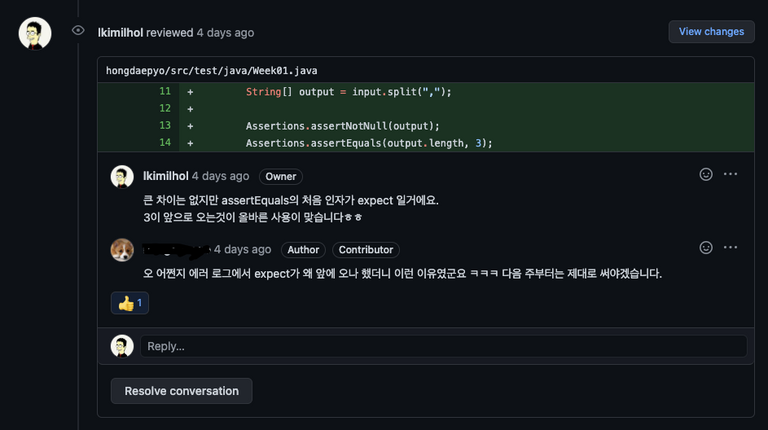The image size is (768, 430).
Task: Click the review eye icon beside lkimilhol reviewed
Action: pyautogui.click(x=78, y=30)
